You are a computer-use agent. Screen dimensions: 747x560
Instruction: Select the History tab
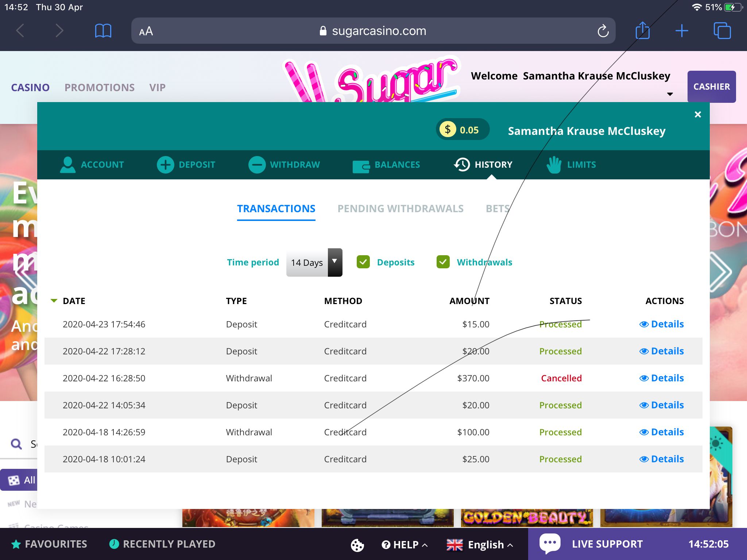483,164
